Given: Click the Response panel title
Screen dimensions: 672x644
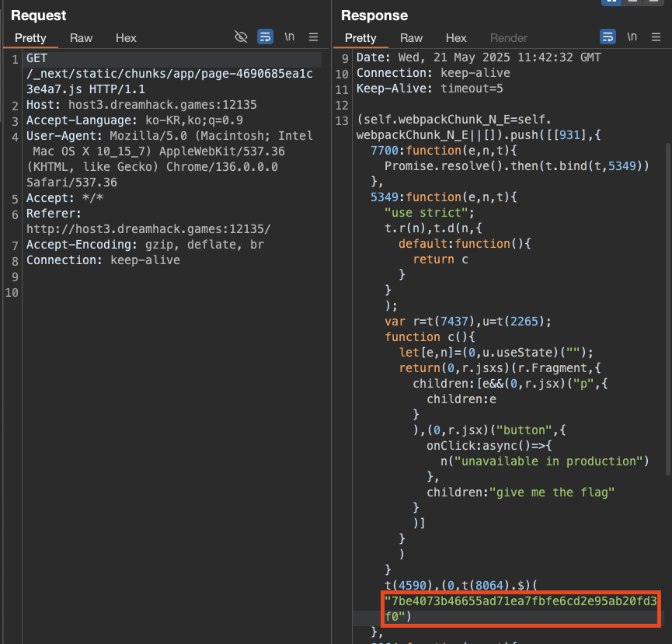Looking at the screenshot, I should coord(374,16).
